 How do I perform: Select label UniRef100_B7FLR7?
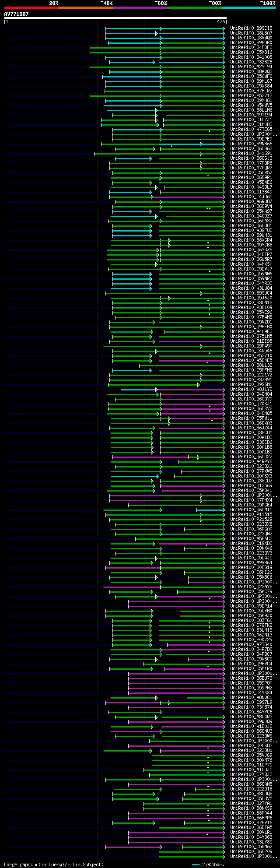(251, 91)
